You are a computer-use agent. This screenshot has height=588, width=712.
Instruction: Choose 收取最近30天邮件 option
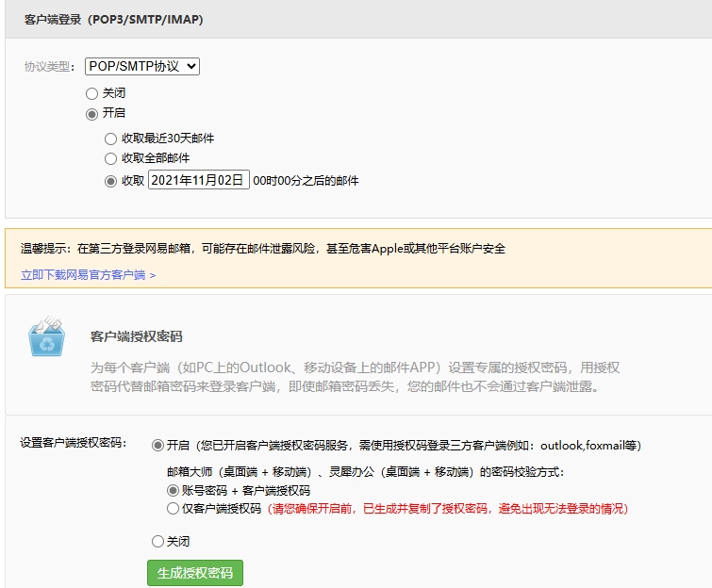(x=110, y=139)
